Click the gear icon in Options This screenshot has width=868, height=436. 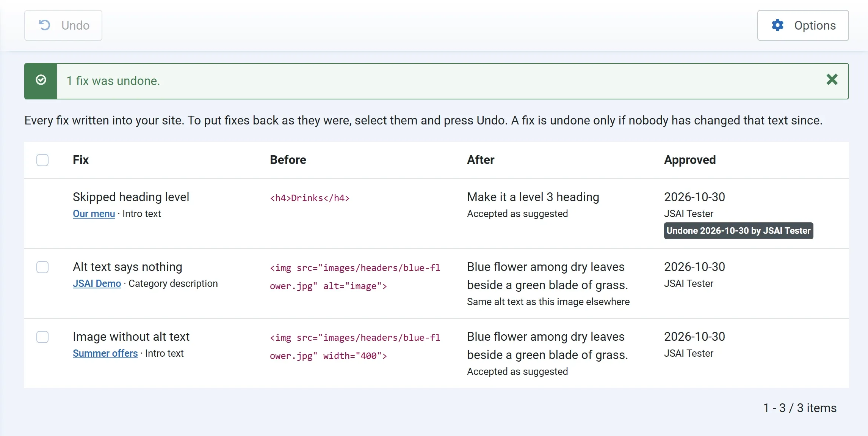tap(777, 25)
